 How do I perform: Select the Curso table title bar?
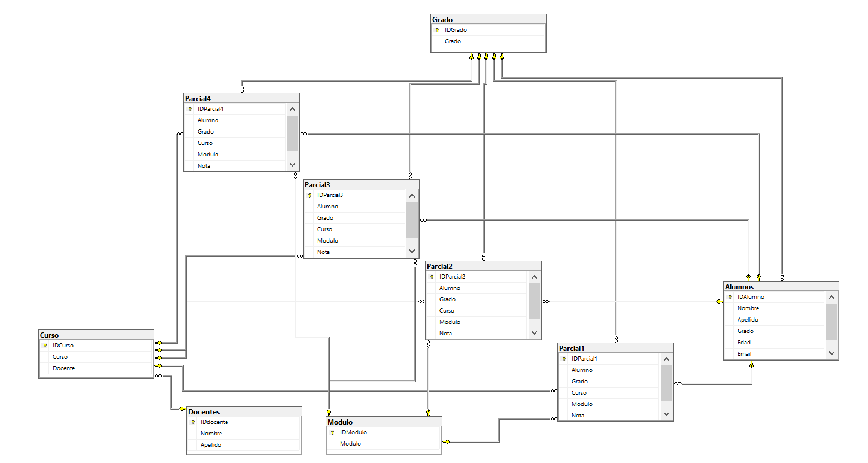click(x=96, y=335)
